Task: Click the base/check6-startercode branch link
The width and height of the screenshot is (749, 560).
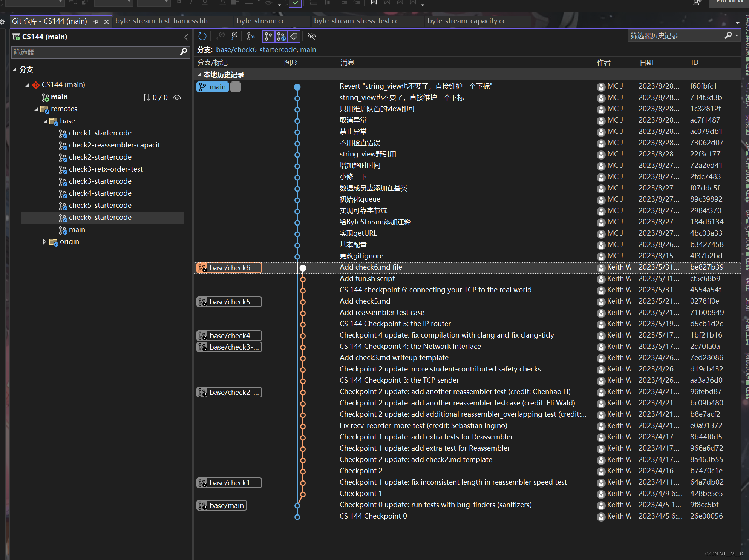Action: tap(256, 50)
